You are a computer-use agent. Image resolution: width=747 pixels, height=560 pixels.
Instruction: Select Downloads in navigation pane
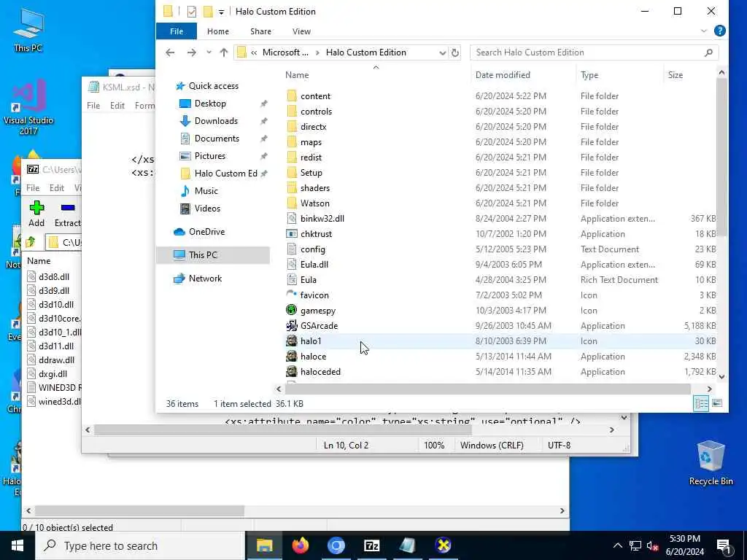point(216,121)
